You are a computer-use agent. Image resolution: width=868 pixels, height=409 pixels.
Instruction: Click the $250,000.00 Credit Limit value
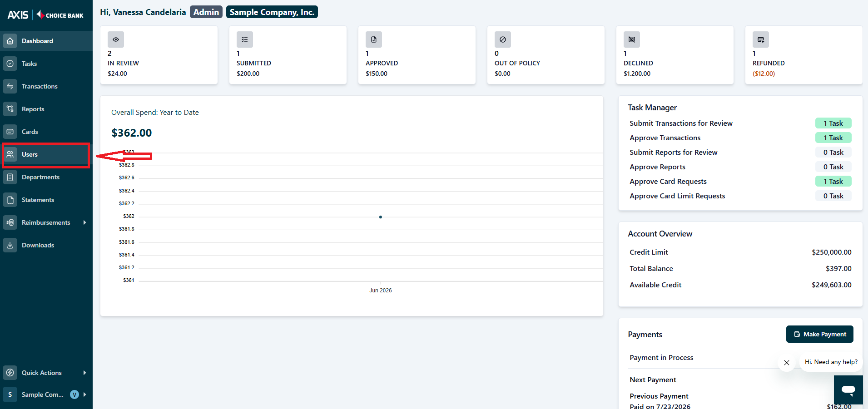831,252
